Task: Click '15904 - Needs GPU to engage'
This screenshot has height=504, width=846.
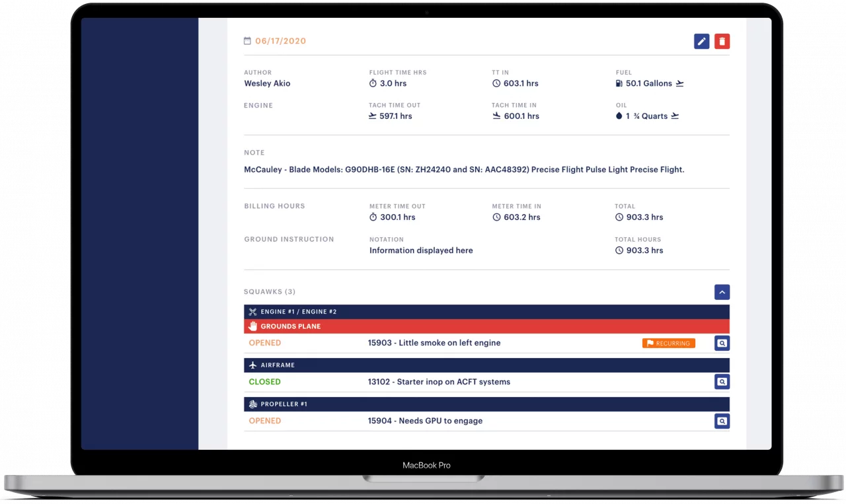Action: (425, 421)
